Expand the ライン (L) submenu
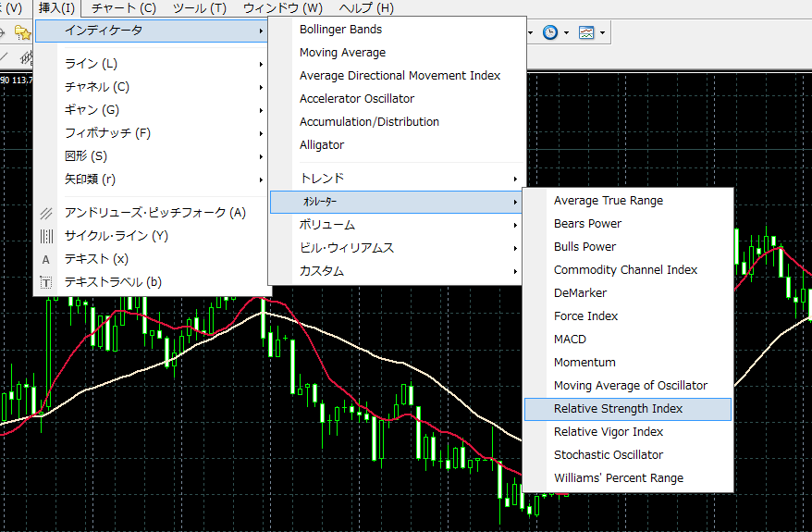 [x=152, y=64]
